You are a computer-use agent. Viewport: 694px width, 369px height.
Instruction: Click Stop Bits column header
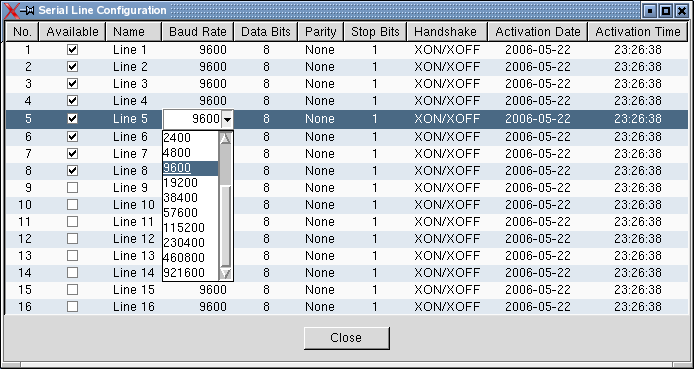click(x=375, y=32)
